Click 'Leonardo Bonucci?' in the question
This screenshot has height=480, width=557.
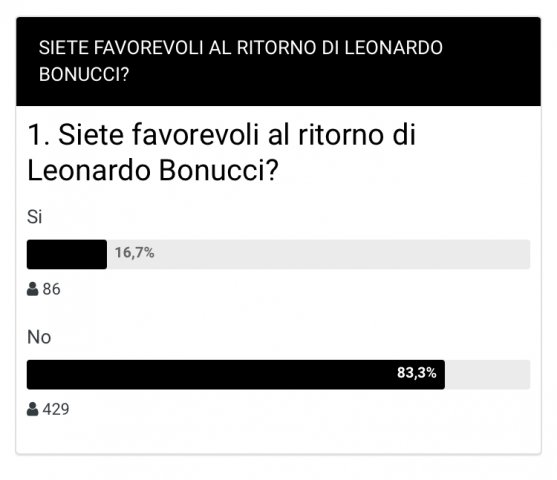click(153, 171)
